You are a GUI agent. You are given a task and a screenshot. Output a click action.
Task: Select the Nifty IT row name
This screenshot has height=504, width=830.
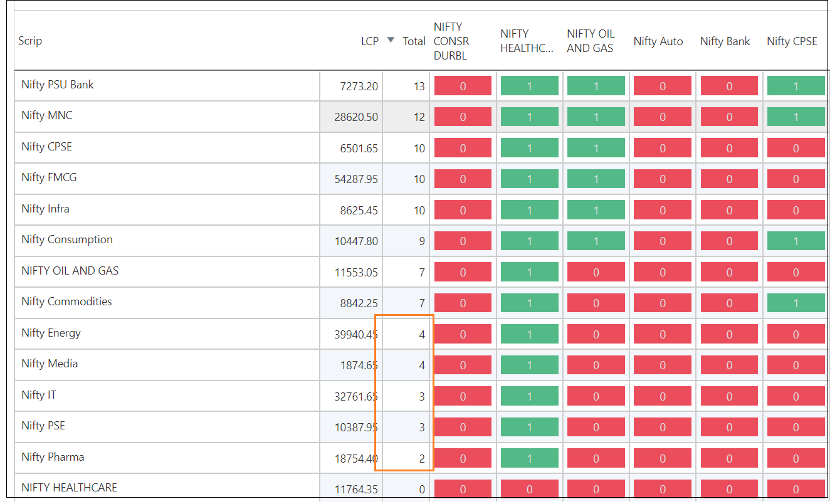tap(39, 395)
